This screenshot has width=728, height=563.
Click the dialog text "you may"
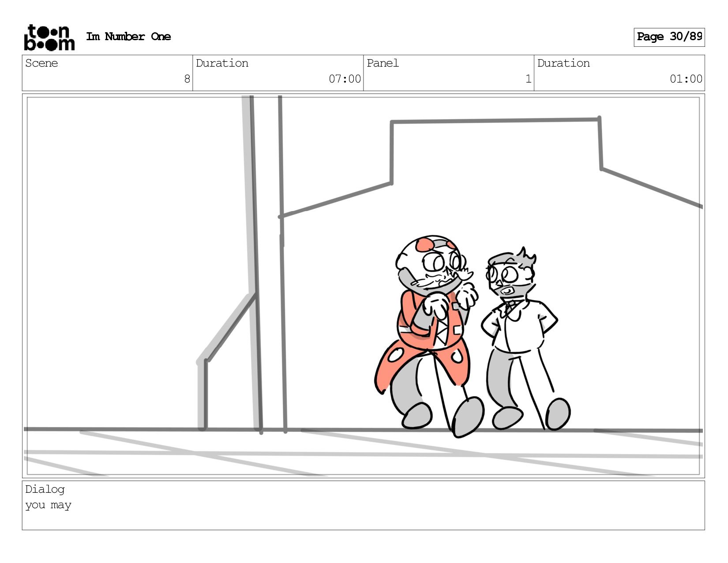click(x=48, y=505)
